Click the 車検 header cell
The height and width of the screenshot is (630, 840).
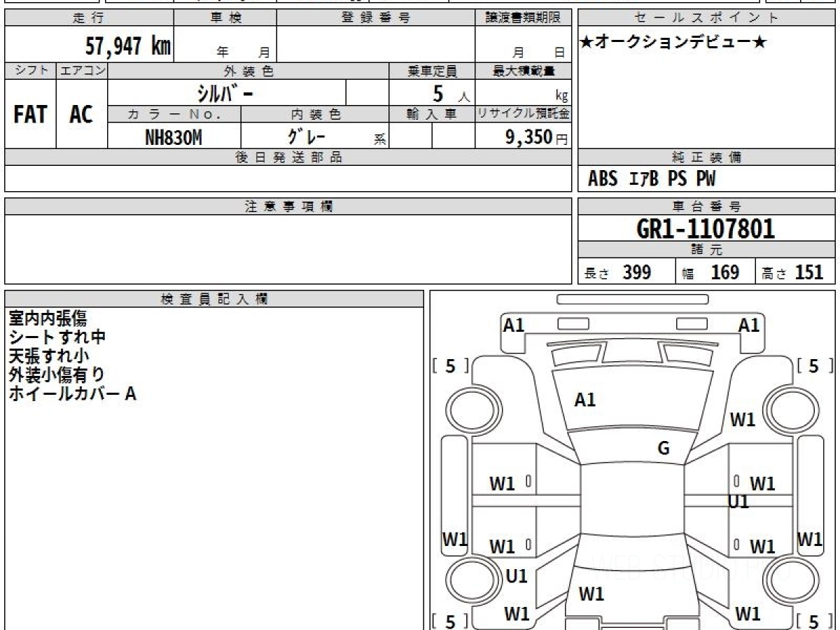pos(225,18)
